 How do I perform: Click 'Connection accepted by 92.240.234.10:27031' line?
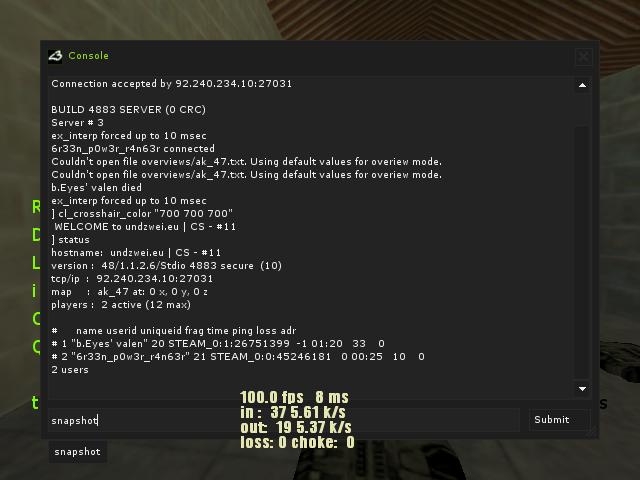coord(172,84)
